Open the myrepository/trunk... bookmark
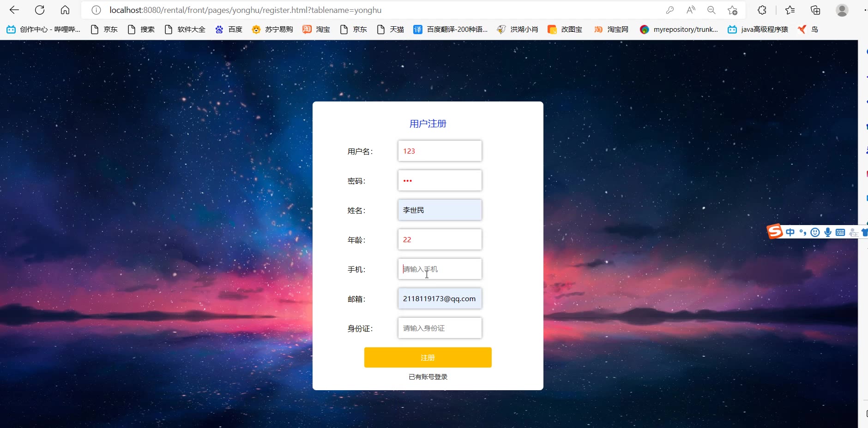The width and height of the screenshot is (868, 428). tap(679, 30)
